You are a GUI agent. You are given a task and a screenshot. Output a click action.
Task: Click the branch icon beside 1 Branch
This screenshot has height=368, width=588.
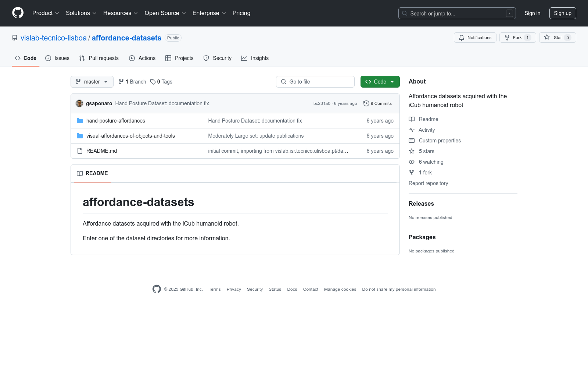[121, 82]
